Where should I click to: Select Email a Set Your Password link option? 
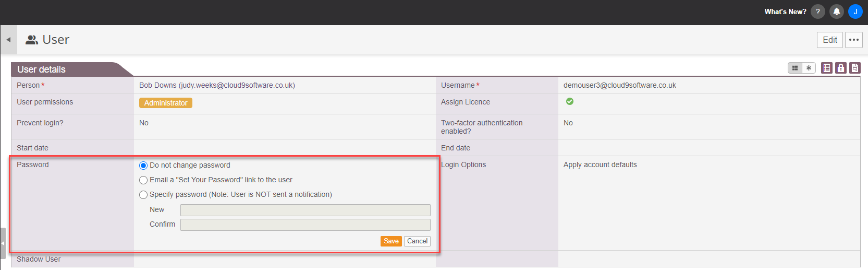pyautogui.click(x=143, y=180)
